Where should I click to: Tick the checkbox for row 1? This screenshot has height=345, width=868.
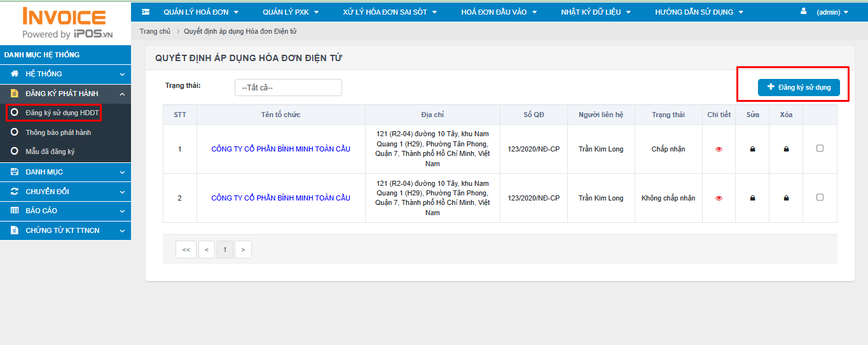[x=820, y=148]
